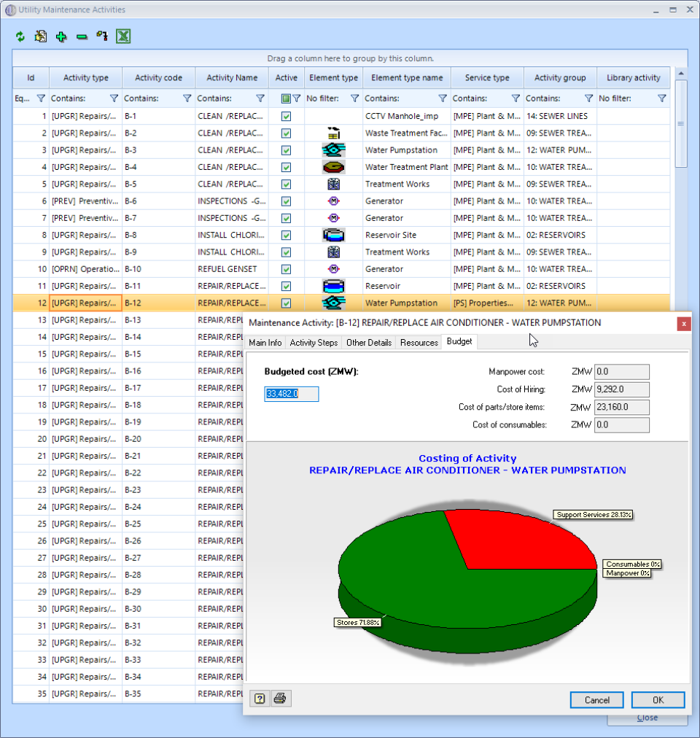
Task: Disable the Active checkbox for B-10
Action: [x=286, y=268]
